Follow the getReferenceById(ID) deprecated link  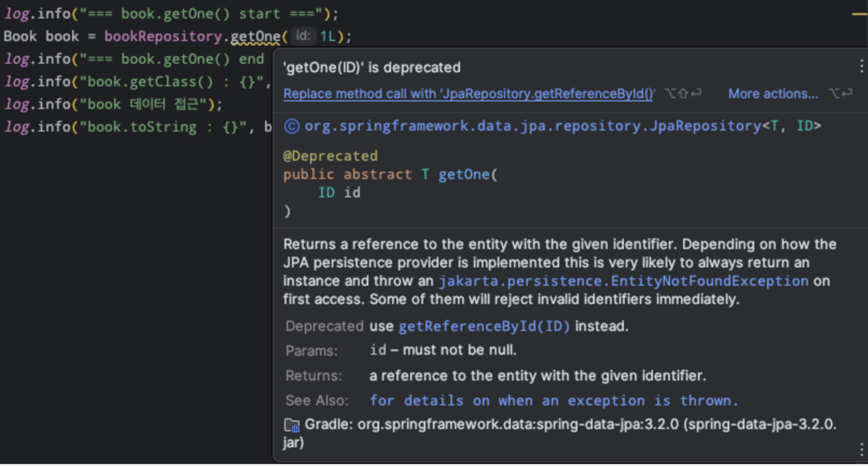tap(484, 326)
